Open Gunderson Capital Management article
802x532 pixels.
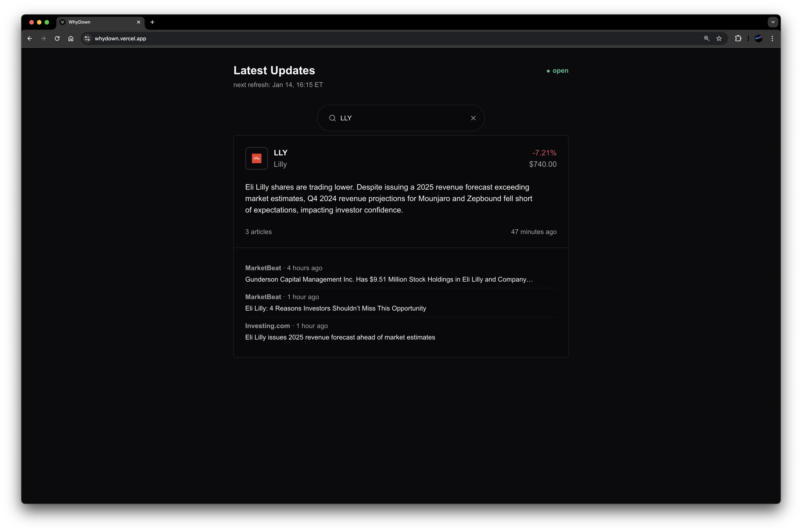(389, 279)
